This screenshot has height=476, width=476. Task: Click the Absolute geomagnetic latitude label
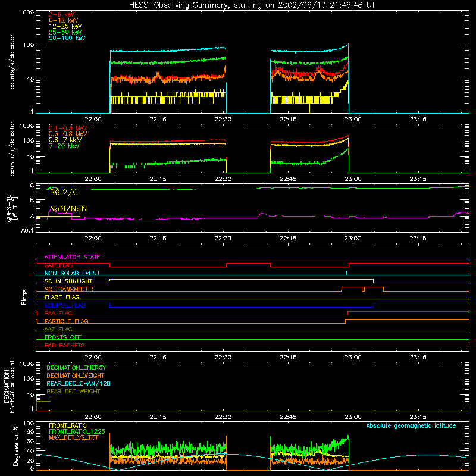(411, 426)
